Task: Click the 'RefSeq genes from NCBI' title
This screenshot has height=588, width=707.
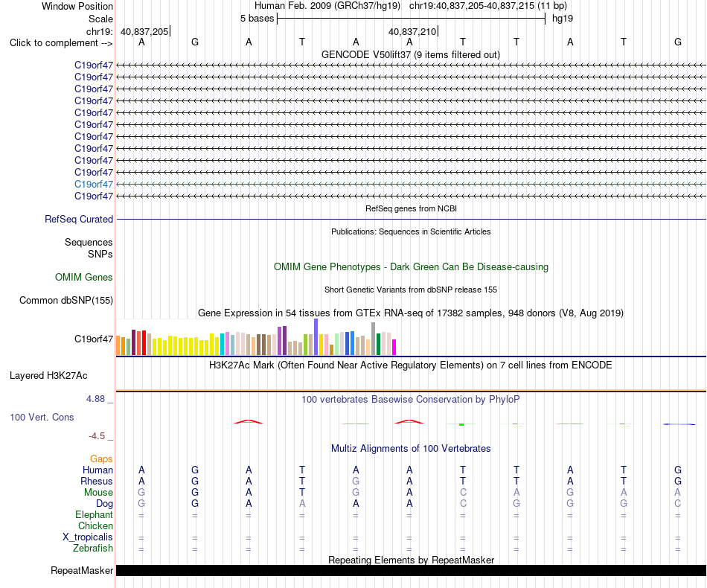Action: point(411,208)
